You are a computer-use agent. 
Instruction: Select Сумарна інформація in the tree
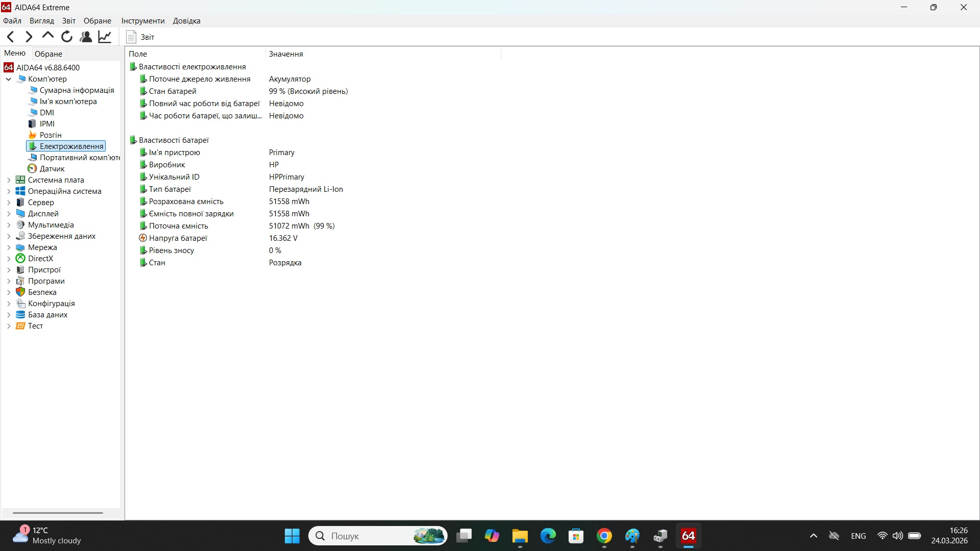point(77,90)
